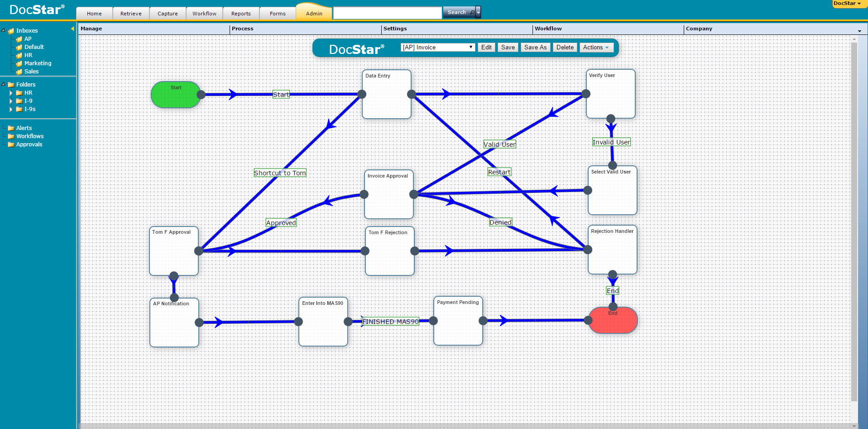Click the Approvals folder icon
Image resolution: width=868 pixels, height=429 pixels.
coord(11,145)
